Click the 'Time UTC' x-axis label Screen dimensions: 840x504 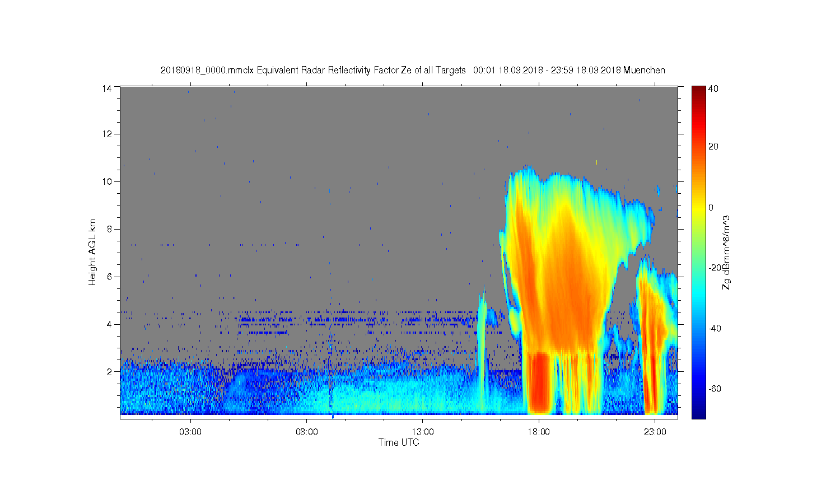pos(399,442)
